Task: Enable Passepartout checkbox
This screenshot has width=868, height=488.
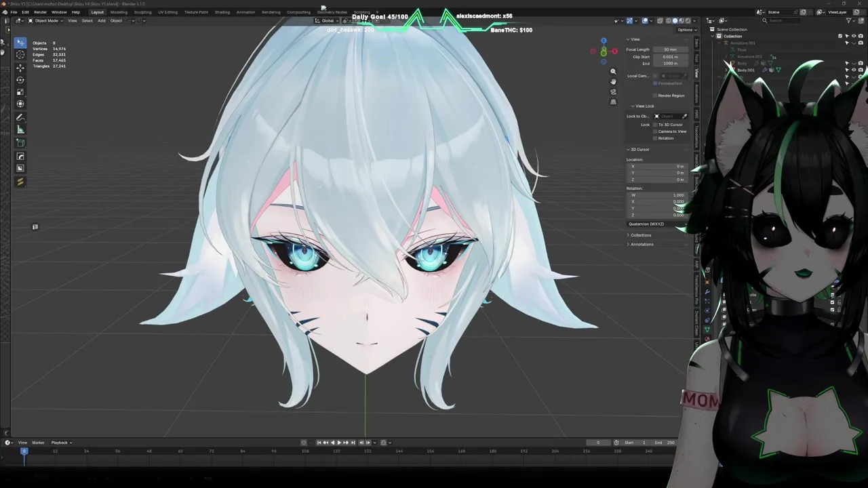Action: [x=655, y=83]
